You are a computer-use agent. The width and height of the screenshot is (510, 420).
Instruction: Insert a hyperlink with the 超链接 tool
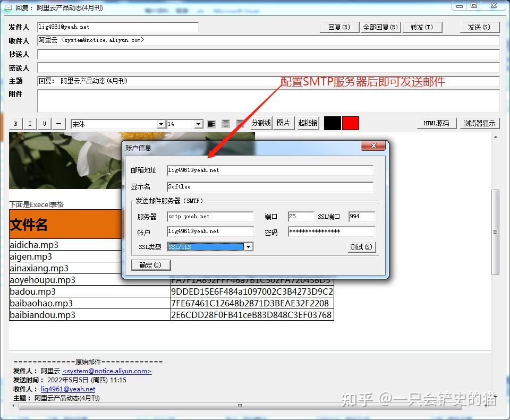[x=307, y=123]
